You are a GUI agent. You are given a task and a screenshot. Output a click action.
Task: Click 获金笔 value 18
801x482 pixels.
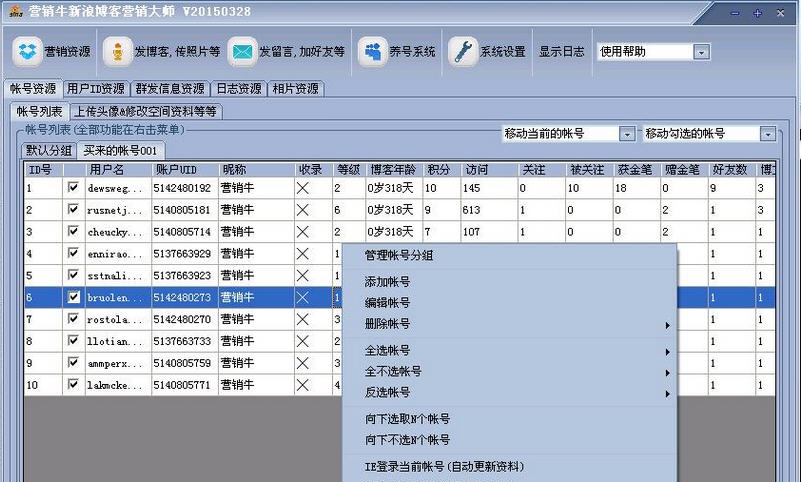pos(621,188)
